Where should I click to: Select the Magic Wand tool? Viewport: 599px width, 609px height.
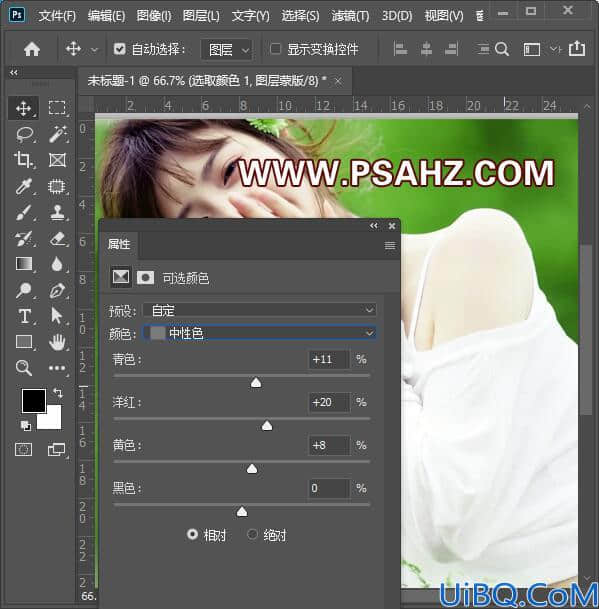pos(57,134)
